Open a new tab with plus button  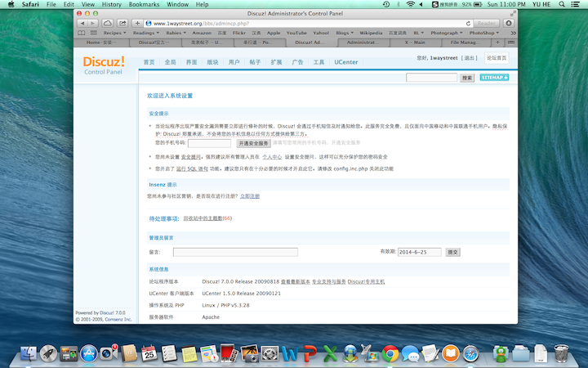tap(497, 43)
